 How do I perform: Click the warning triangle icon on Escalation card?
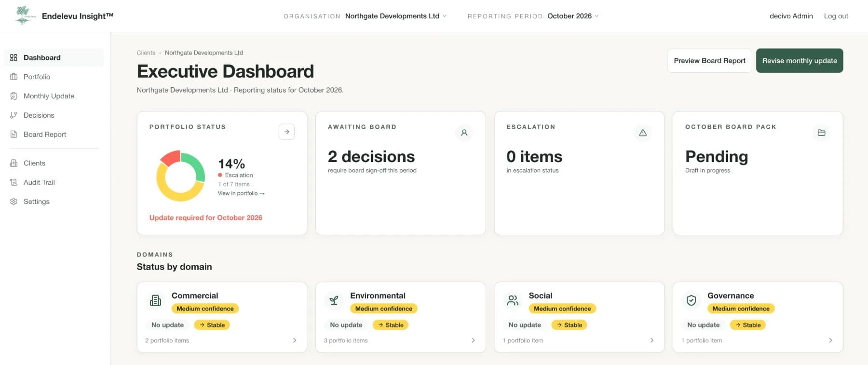coord(643,133)
